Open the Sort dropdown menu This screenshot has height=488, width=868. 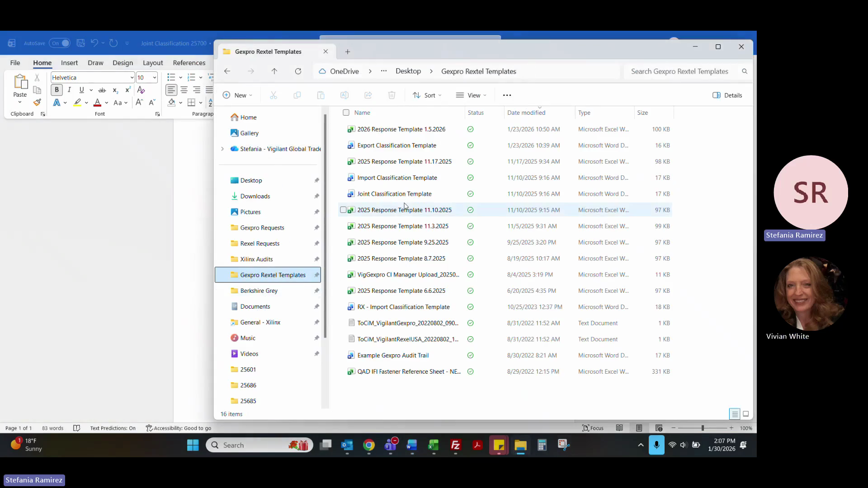pos(427,95)
